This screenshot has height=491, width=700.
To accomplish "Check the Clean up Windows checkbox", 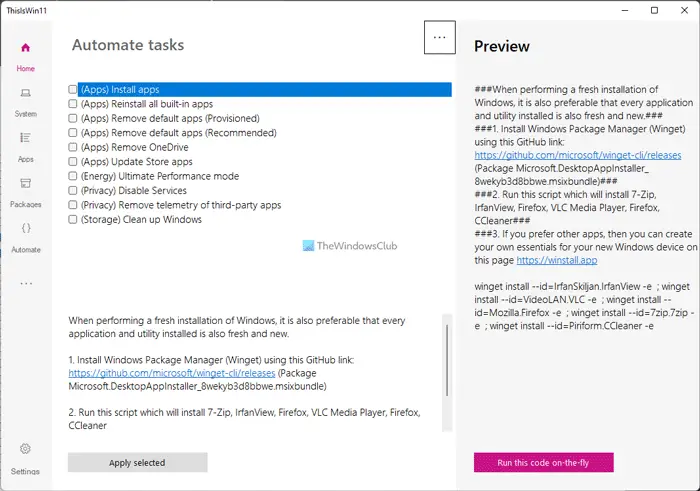I will 73,220.
